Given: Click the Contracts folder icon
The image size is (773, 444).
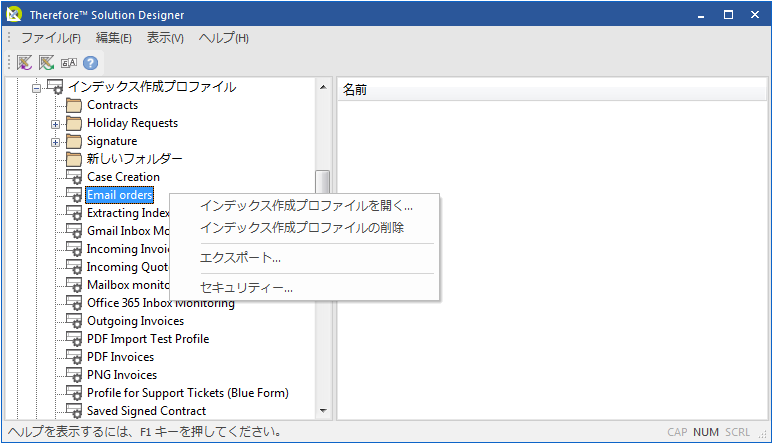Looking at the screenshot, I should 74,105.
